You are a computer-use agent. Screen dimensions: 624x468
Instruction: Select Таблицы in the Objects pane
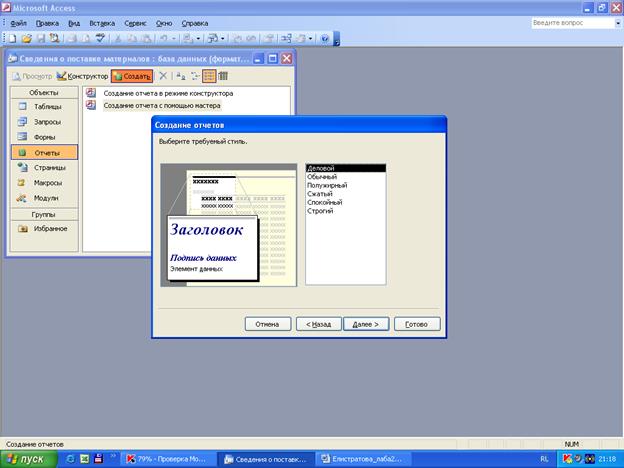click(x=44, y=107)
